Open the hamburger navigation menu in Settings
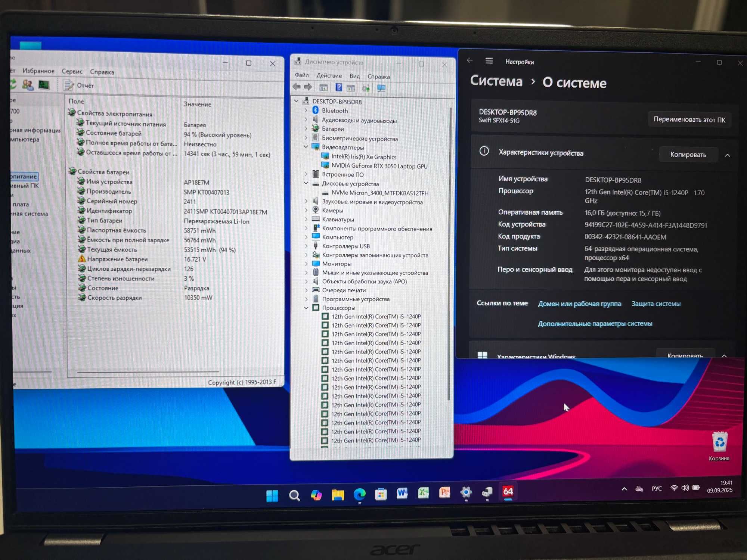 pos(489,61)
